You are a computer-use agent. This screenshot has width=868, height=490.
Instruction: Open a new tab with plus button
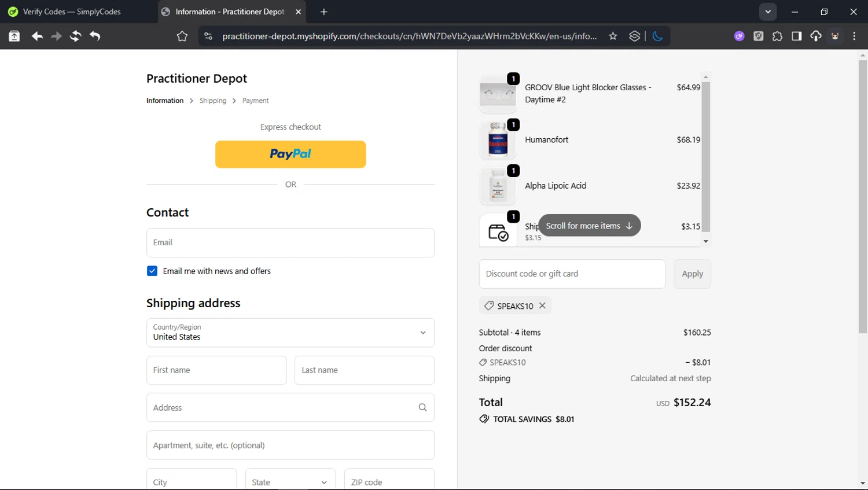point(323,12)
